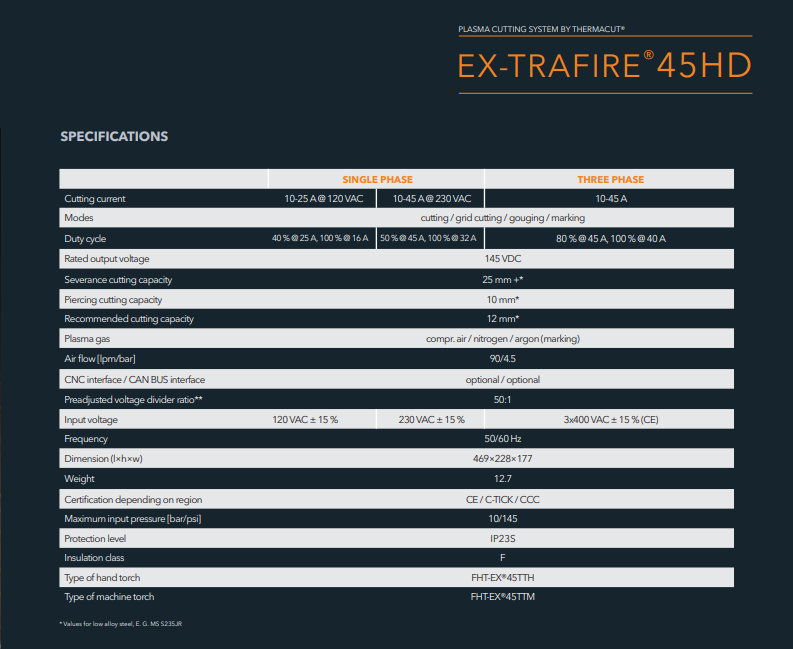Click the '10-45 A @ 230 VAC' cell
Viewport: 793px width, 649px height.
[432, 199]
